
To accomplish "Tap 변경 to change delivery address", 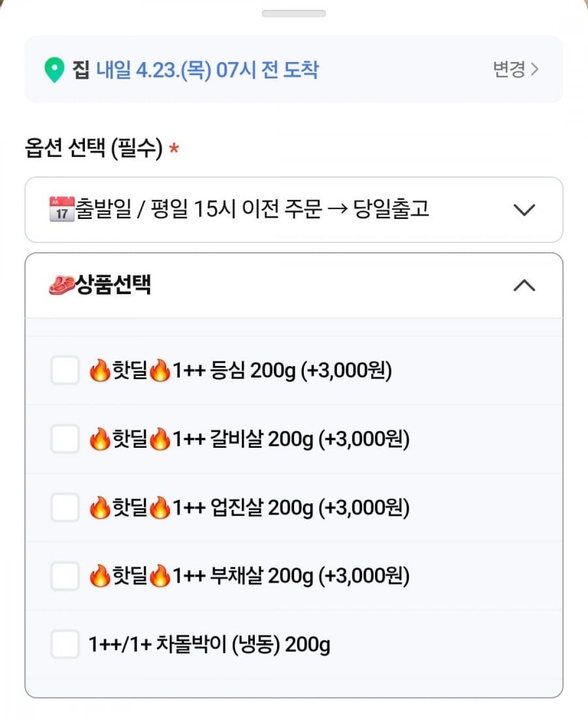I will pos(515,70).
